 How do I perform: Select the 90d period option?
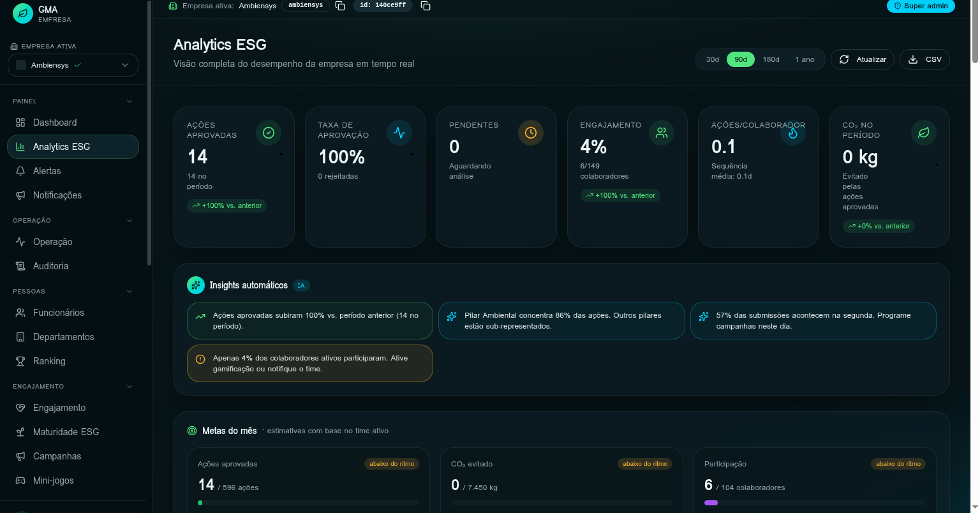741,59
